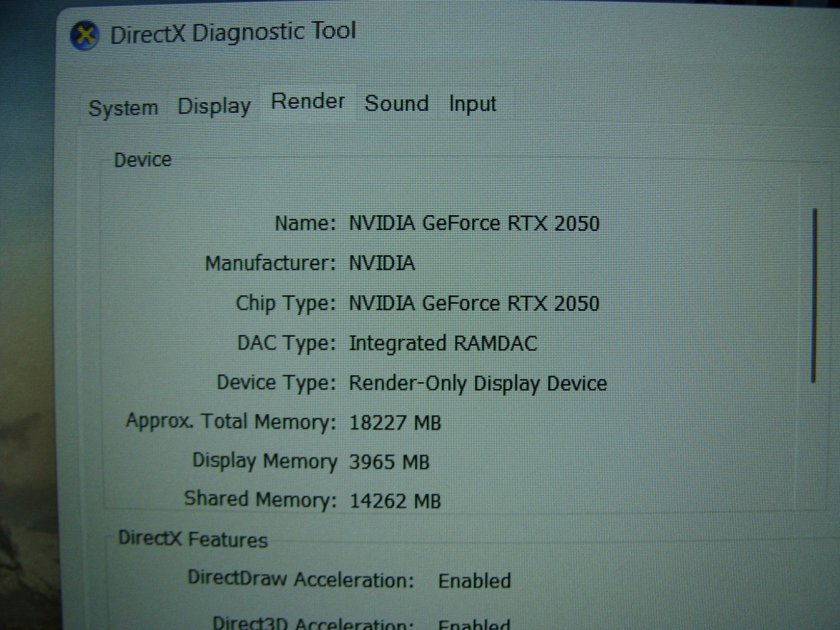Click the DirectX Diagnostic Tool window title
This screenshot has width=840, height=630.
click(x=233, y=33)
